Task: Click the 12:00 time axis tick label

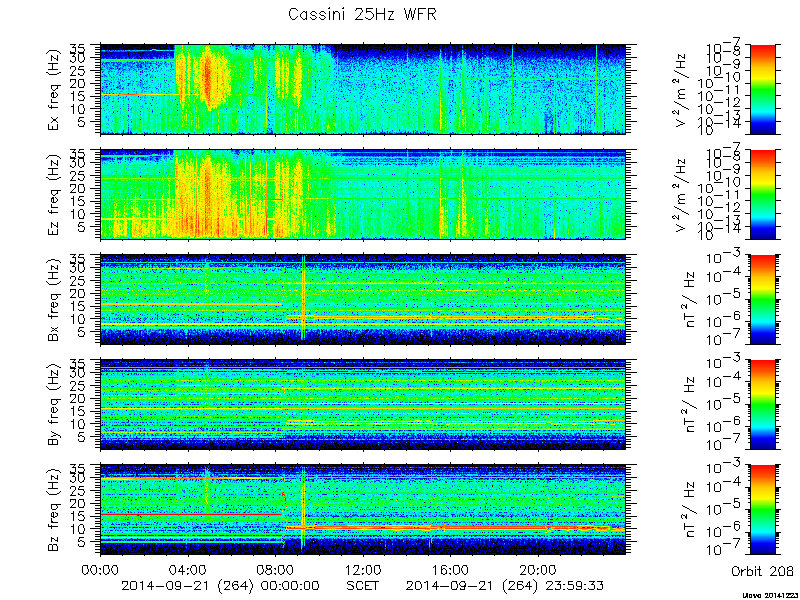Action: point(363,570)
